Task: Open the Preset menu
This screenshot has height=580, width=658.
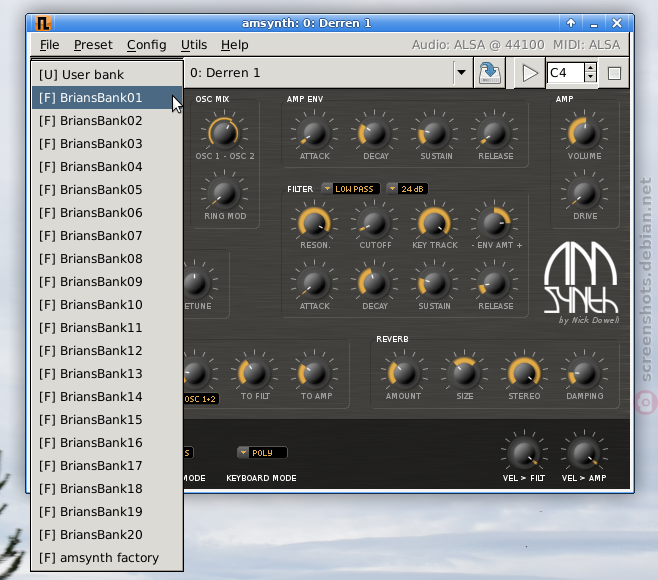Action: pos(93,44)
